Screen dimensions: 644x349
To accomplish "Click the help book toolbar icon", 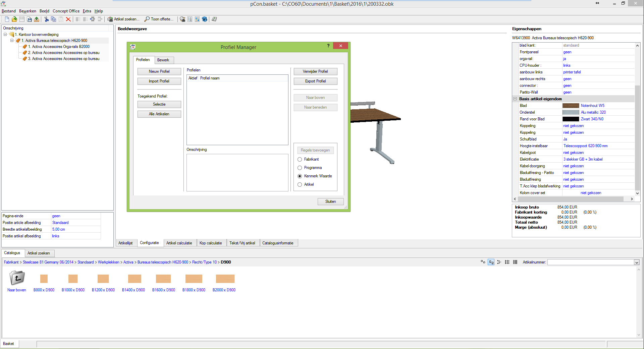I will [214, 19].
